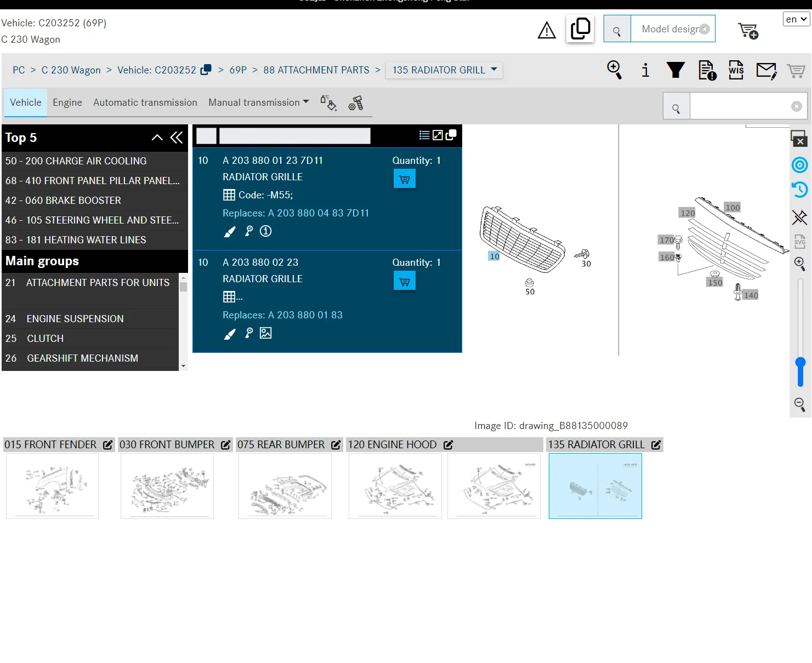Click the Model designation search field
The width and height of the screenshot is (812, 663).
coord(672,29)
